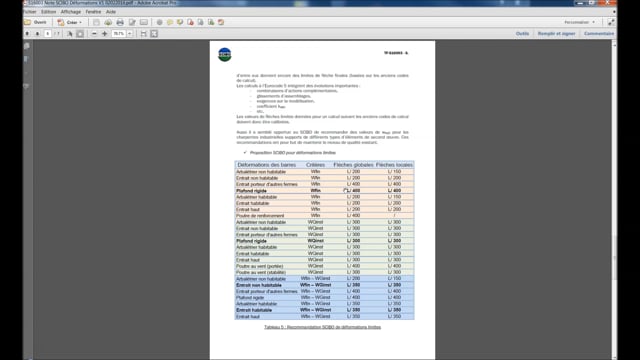Switch to read mode with the expand arrows icon

611,22
